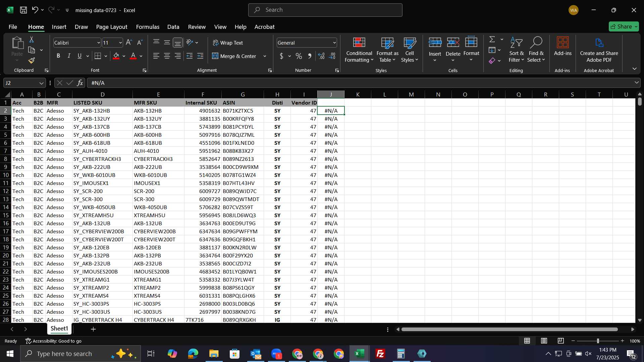This screenshot has width=644, height=362.
Task: Click Accessibility: Good to go status
Action: pyautogui.click(x=54, y=341)
